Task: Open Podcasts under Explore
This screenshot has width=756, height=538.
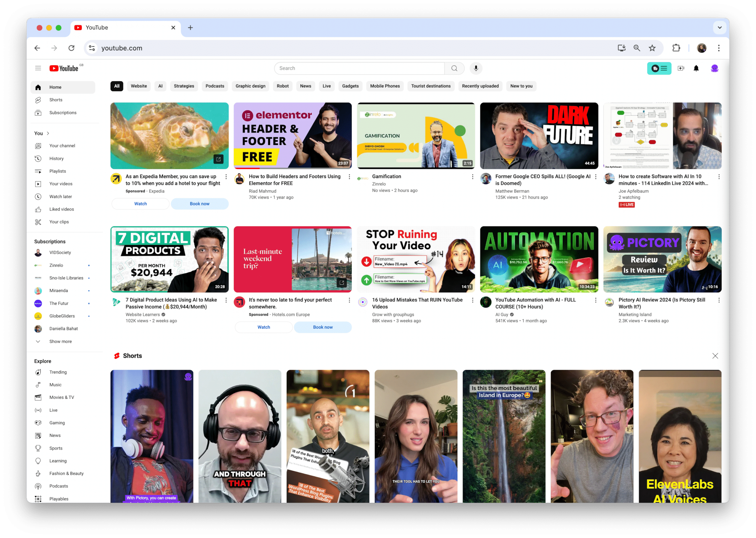Action: click(x=63, y=486)
